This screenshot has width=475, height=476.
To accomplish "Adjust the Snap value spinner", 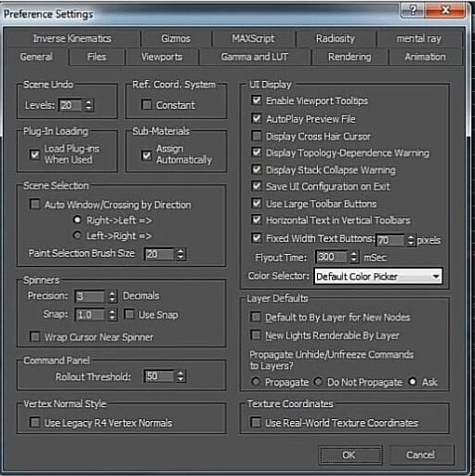I will coord(112,315).
